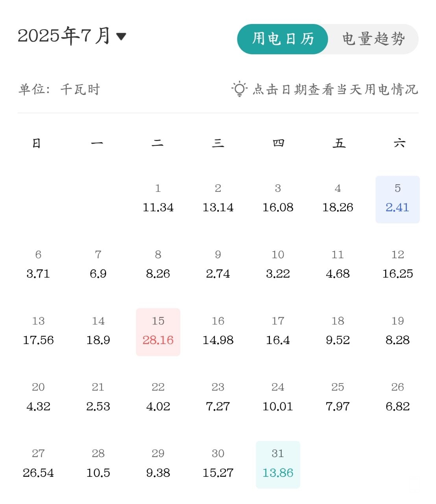This screenshot has width=436, height=504.
Task: View July 21 usage 2.53
Action: (98, 398)
